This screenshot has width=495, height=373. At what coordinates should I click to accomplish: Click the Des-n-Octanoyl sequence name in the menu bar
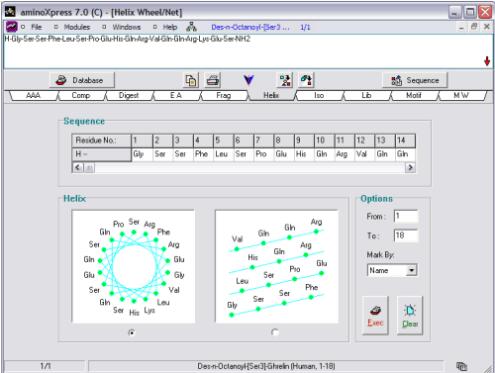click(250, 27)
